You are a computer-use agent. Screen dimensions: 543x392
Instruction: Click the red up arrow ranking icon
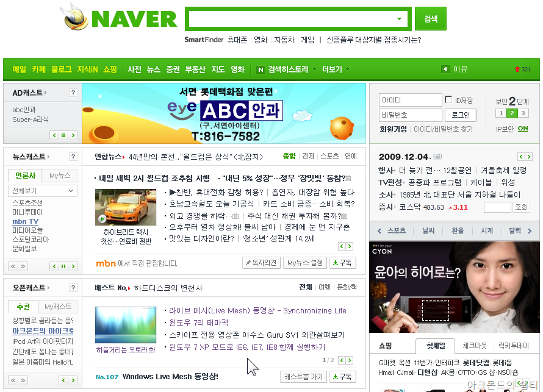point(517,69)
